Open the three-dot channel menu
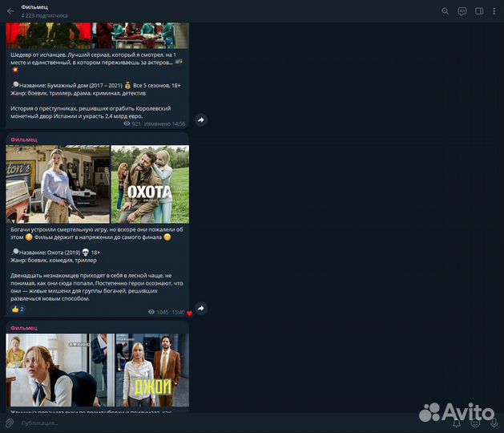This screenshot has width=504, height=433. click(x=494, y=11)
